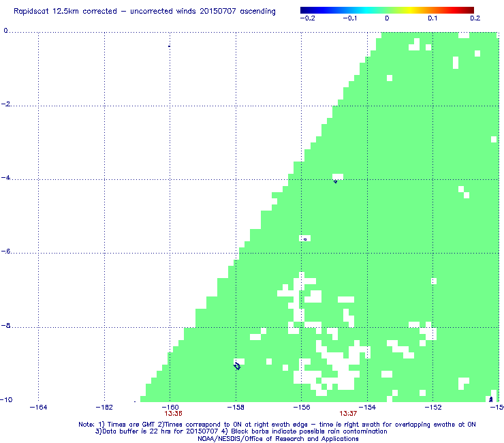Image resolution: width=504 pixels, height=443 pixels.
Task: Click the '-8' latitude axis label
Action: click(5, 325)
